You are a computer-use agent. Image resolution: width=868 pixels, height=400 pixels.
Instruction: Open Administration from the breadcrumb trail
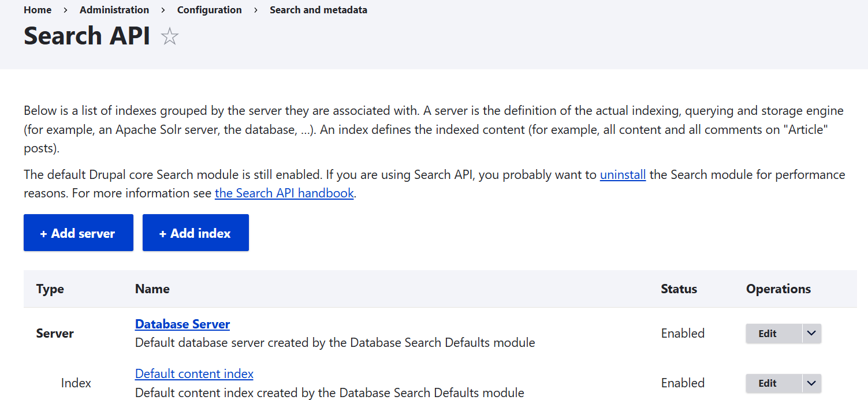[x=114, y=9]
